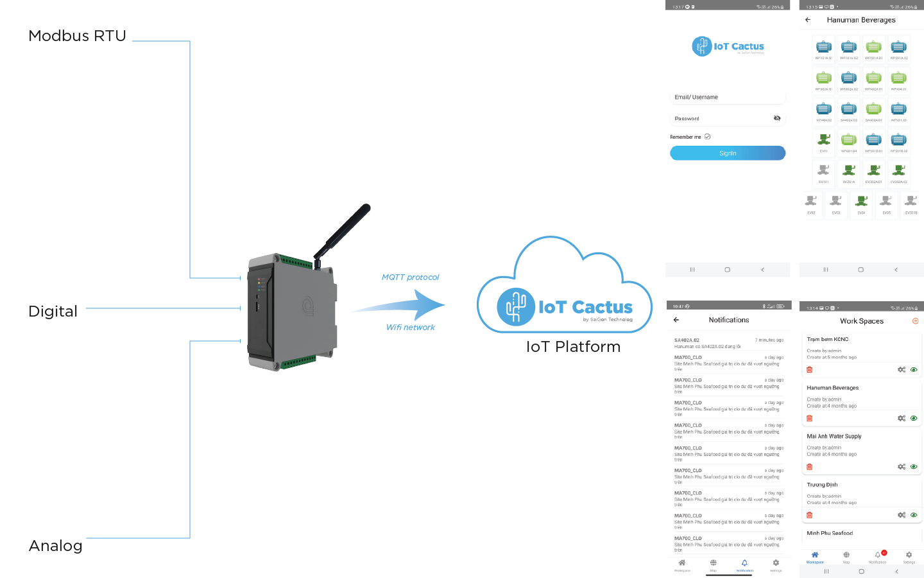Viewport: 924px width, 578px height.
Task: Delete the Hanuman Beverages workspace
Action: click(809, 418)
